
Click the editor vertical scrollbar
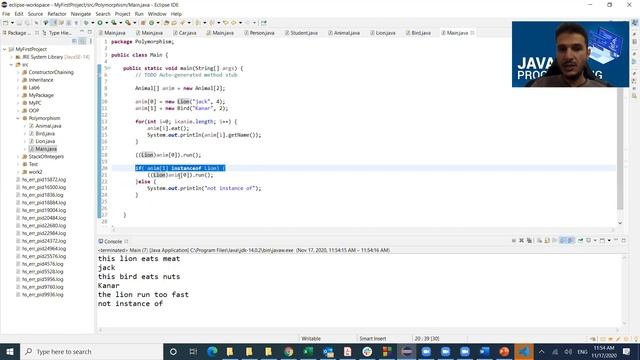point(620,149)
